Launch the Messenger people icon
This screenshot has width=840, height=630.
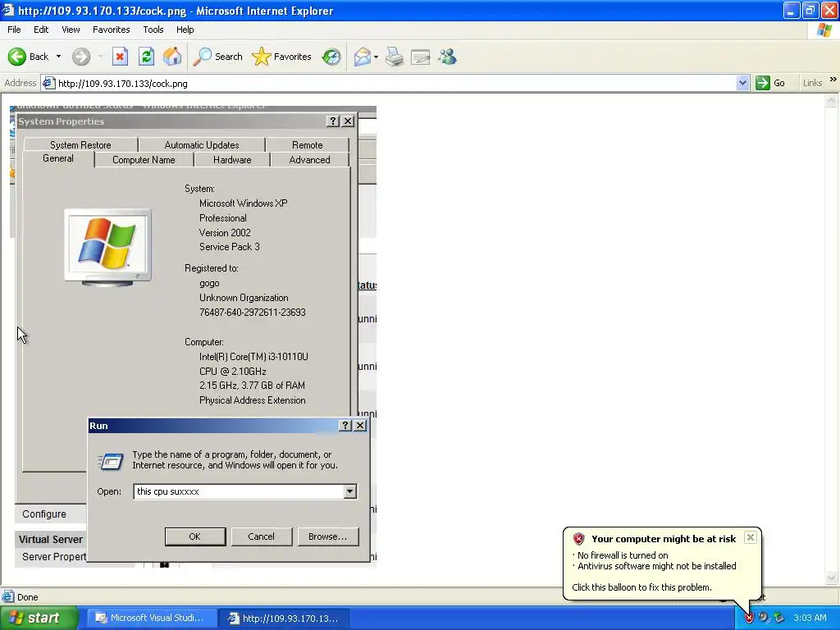[x=447, y=57]
